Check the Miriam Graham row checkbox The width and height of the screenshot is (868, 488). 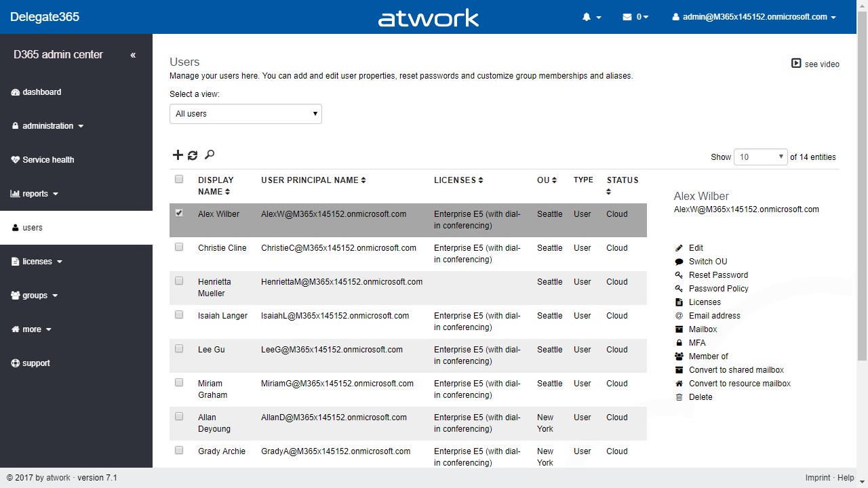pos(179,382)
